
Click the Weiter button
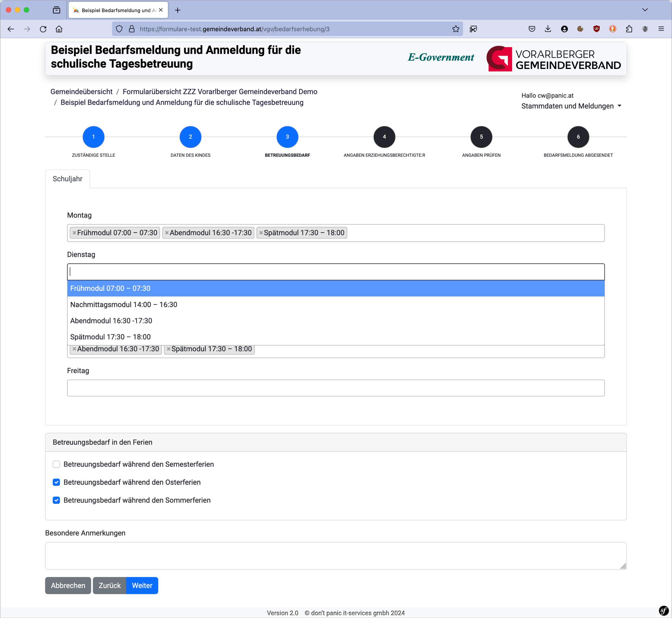coord(142,586)
